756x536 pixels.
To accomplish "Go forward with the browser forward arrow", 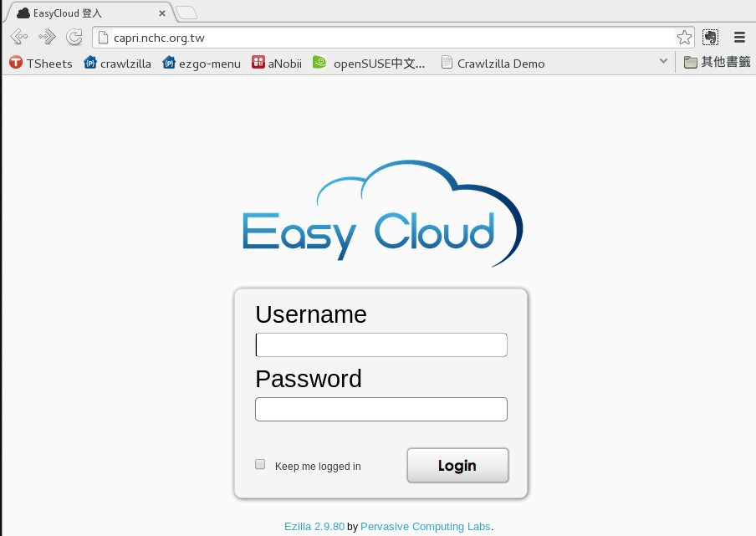I will click(x=47, y=37).
